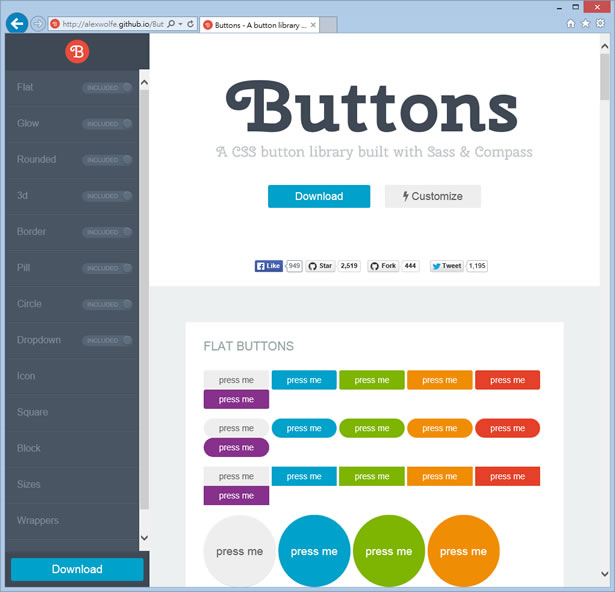Click the browser refresh icon
The width and height of the screenshot is (615, 592).
(190, 23)
